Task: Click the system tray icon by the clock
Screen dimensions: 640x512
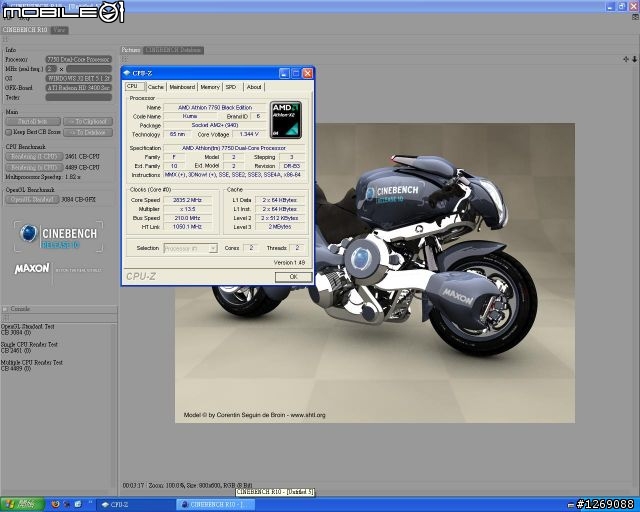Action: [571, 505]
